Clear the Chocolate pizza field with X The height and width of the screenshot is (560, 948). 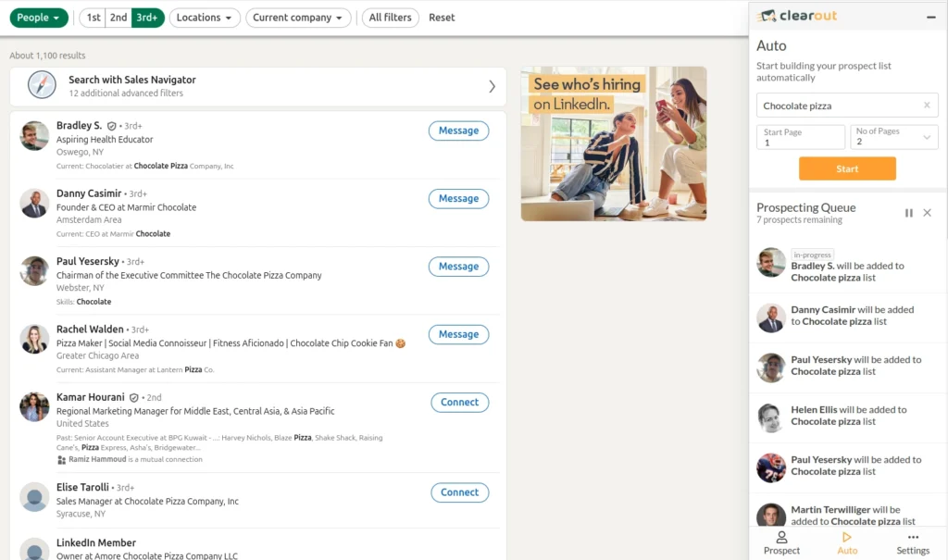[x=927, y=106]
